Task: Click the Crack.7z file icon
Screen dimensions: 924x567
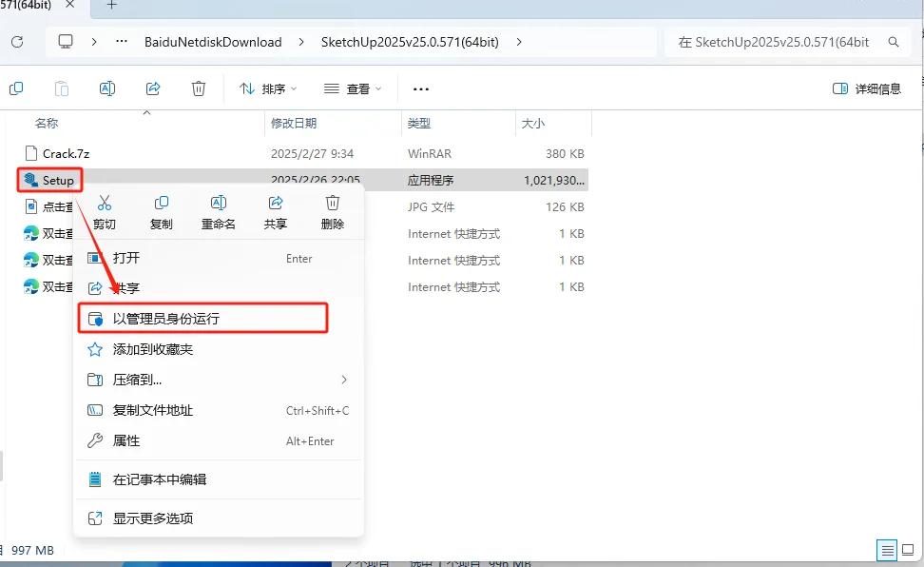Action: click(x=31, y=153)
